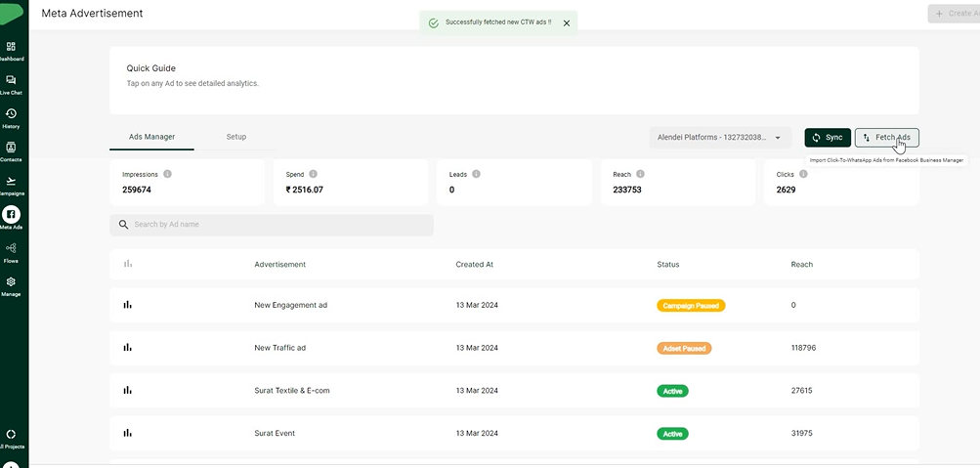
Task: Open analytics icon for Surat Event
Action: pyautogui.click(x=127, y=433)
